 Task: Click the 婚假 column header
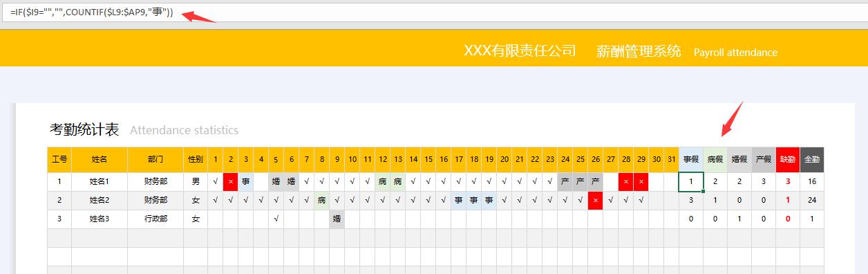(x=739, y=159)
